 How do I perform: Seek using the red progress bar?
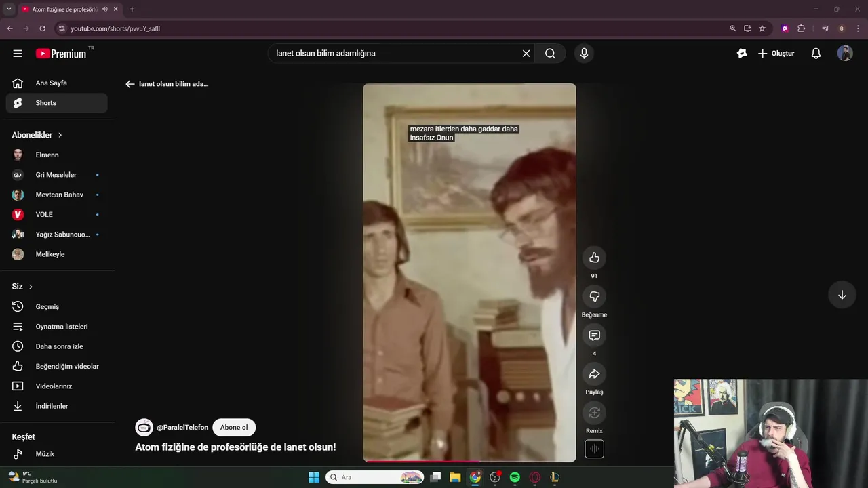(469, 461)
